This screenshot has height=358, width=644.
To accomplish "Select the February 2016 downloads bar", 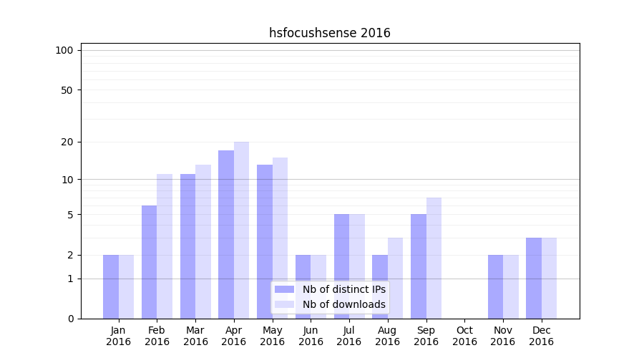I will 165,246.
